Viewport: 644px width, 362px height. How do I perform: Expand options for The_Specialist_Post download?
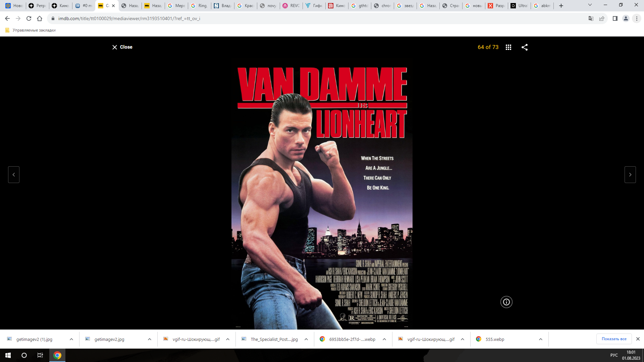(x=306, y=339)
